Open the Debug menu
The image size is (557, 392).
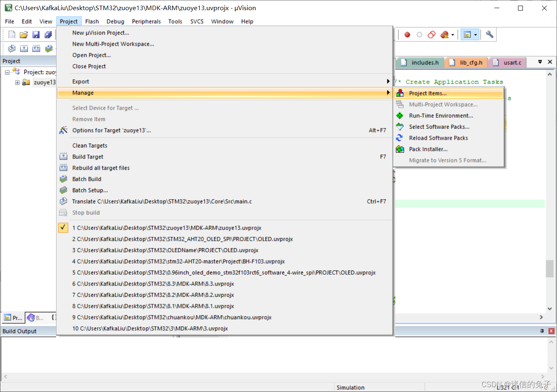(115, 22)
